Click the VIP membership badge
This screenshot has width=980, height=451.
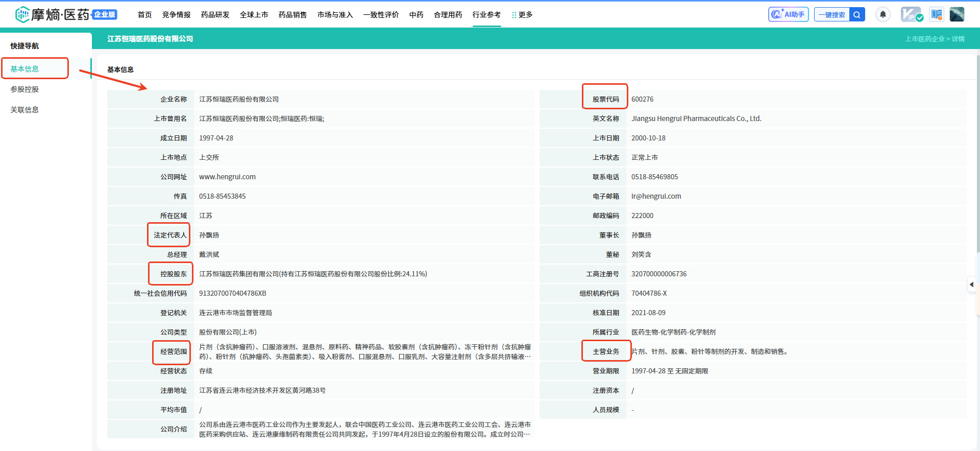pyautogui.click(x=912, y=14)
